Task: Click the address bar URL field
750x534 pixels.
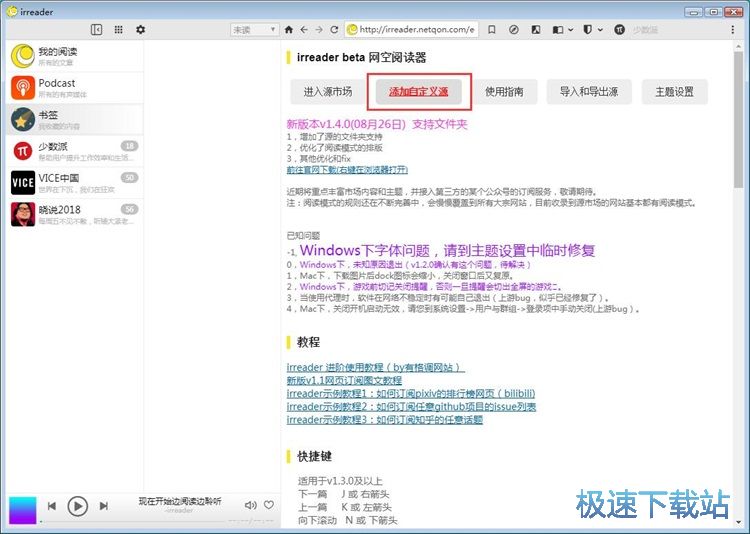Action: pyautogui.click(x=410, y=30)
